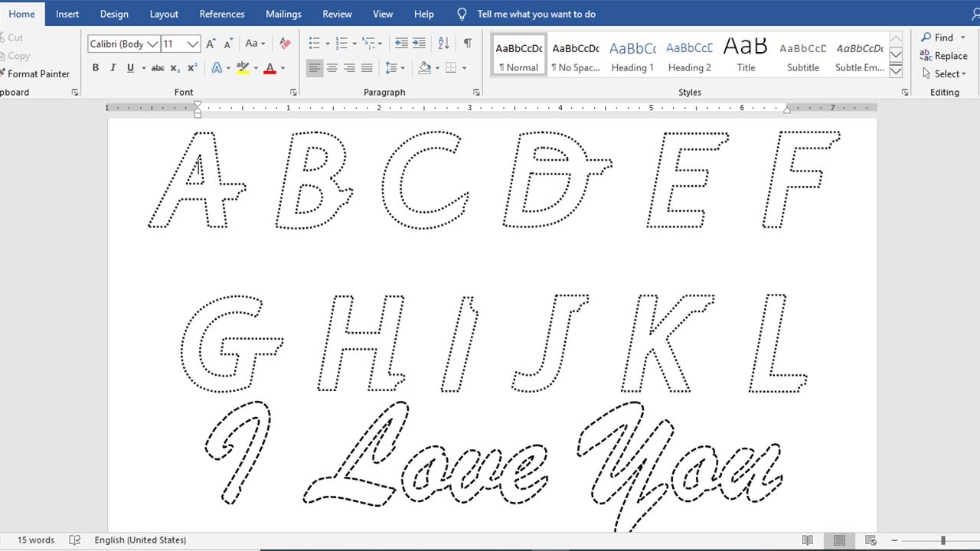
Task: Apply the Title style
Action: click(x=746, y=55)
